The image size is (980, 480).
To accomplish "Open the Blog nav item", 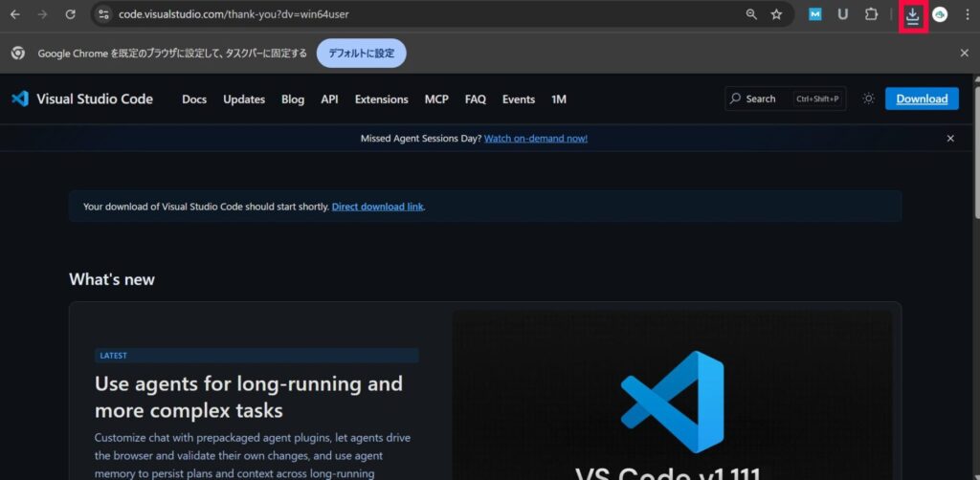I will coord(293,99).
